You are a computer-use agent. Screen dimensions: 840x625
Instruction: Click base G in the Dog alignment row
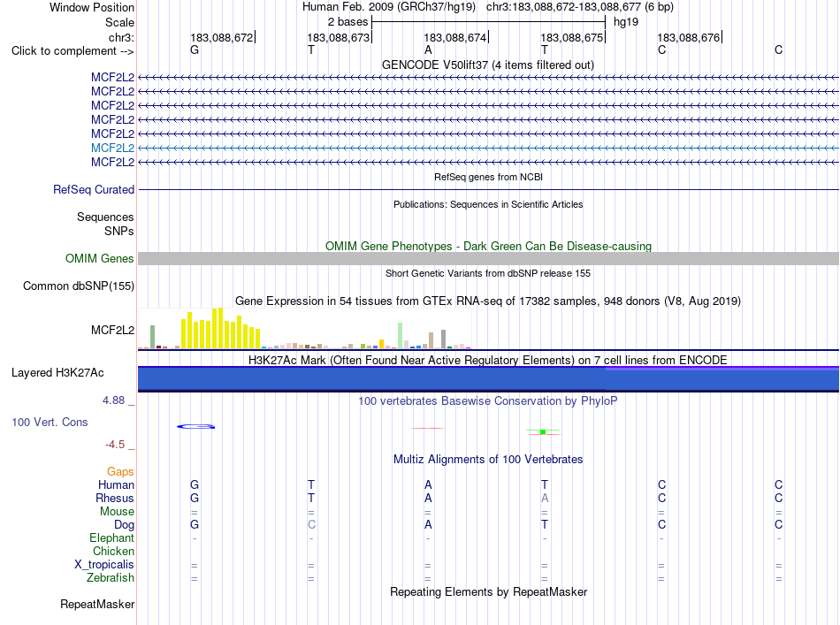point(195,524)
